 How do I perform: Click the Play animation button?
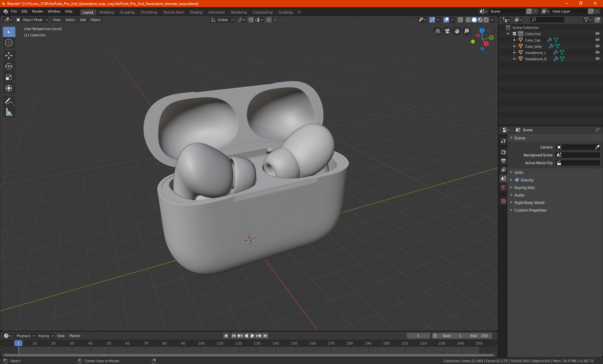click(252, 336)
